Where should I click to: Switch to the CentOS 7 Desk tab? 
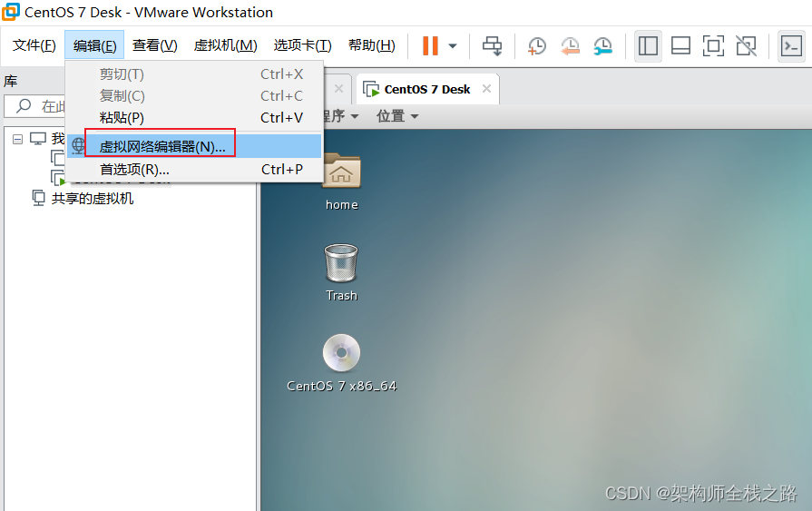pyautogui.click(x=426, y=90)
